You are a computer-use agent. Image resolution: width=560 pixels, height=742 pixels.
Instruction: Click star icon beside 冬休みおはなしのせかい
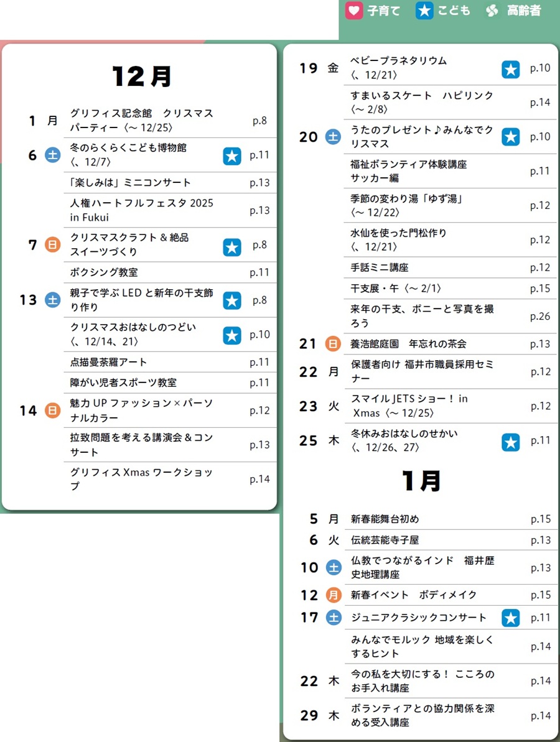pyautogui.click(x=511, y=442)
